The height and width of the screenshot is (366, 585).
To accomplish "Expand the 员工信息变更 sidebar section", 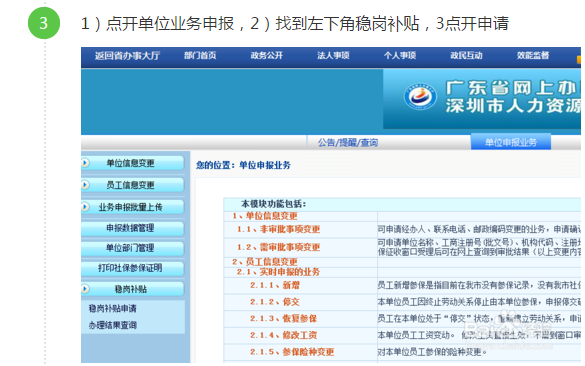I will click(x=132, y=185).
